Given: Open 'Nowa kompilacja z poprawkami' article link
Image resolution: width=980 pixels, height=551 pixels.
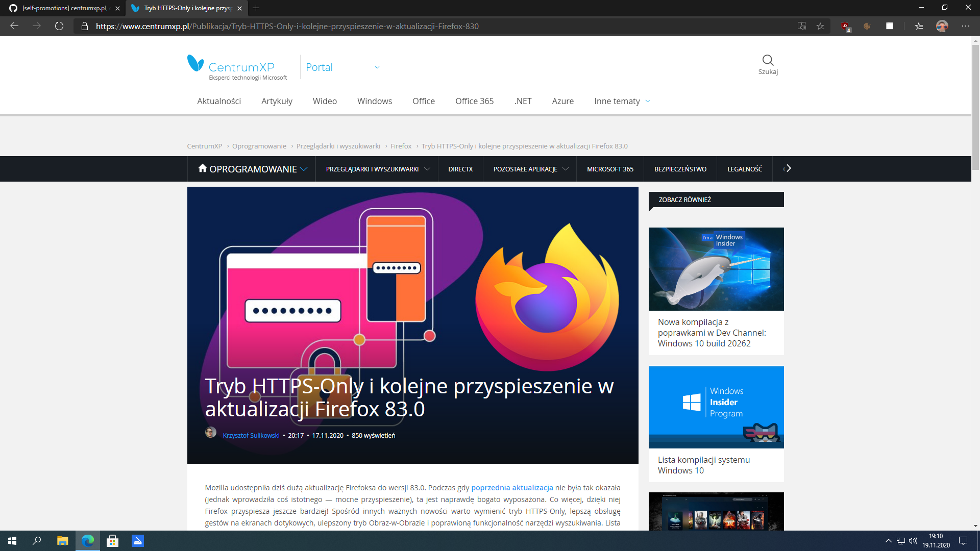Looking at the screenshot, I should point(712,333).
